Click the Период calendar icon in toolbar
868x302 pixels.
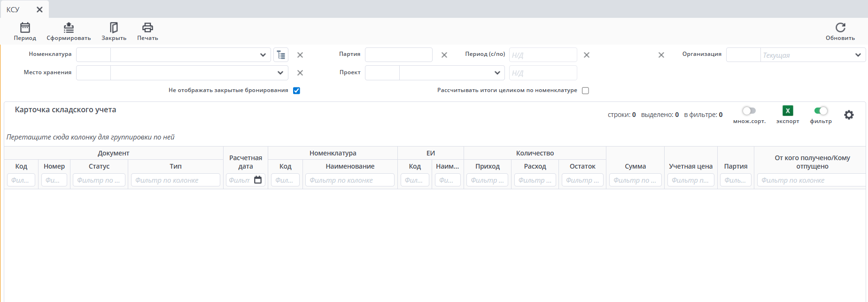click(25, 28)
